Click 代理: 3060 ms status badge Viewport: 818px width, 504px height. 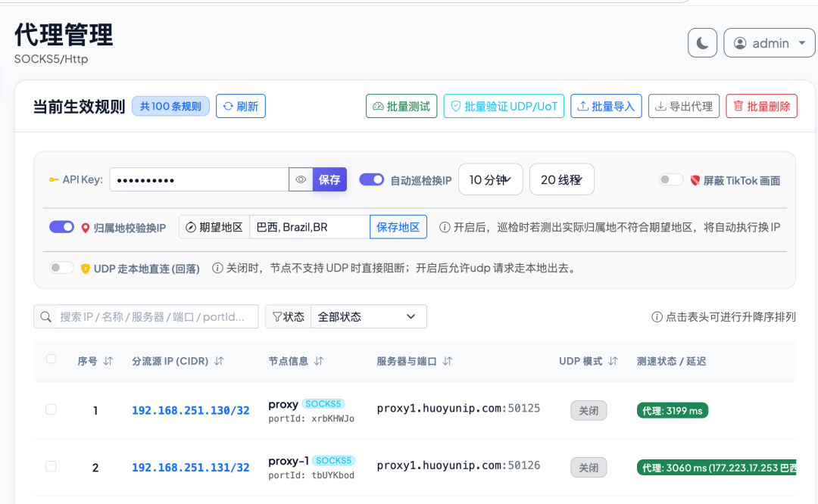click(717, 468)
